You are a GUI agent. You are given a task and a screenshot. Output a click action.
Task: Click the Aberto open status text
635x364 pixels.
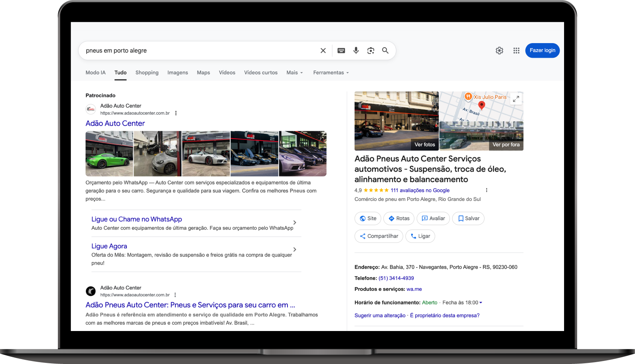[430, 303]
